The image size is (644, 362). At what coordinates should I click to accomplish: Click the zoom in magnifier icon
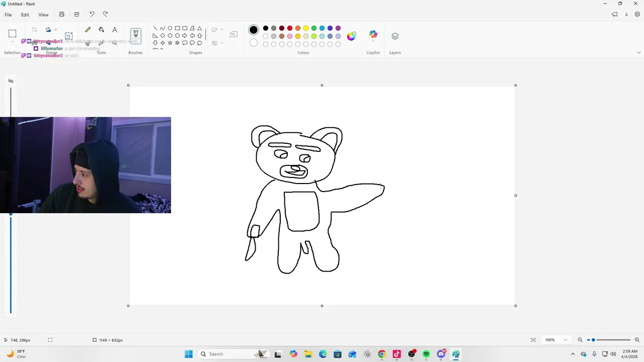click(x=637, y=340)
